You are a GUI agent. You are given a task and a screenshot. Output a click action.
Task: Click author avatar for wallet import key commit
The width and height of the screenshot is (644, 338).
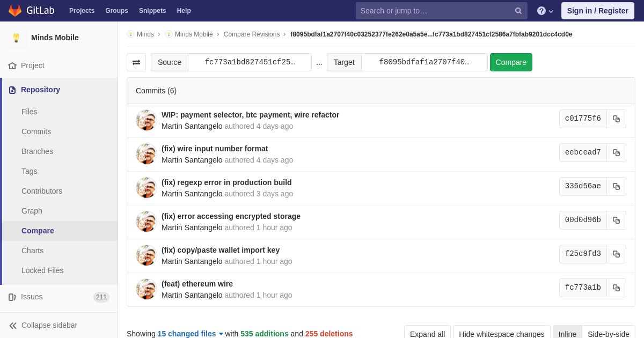click(146, 255)
